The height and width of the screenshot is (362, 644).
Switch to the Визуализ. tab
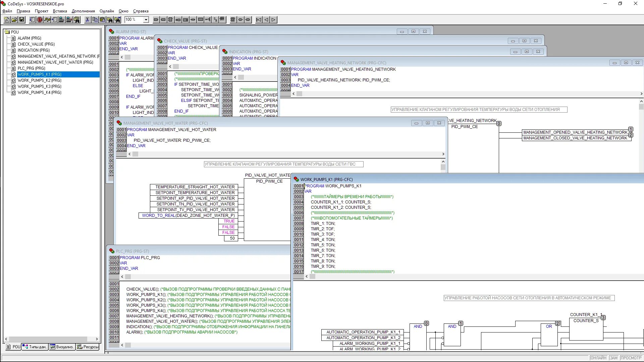62,347
